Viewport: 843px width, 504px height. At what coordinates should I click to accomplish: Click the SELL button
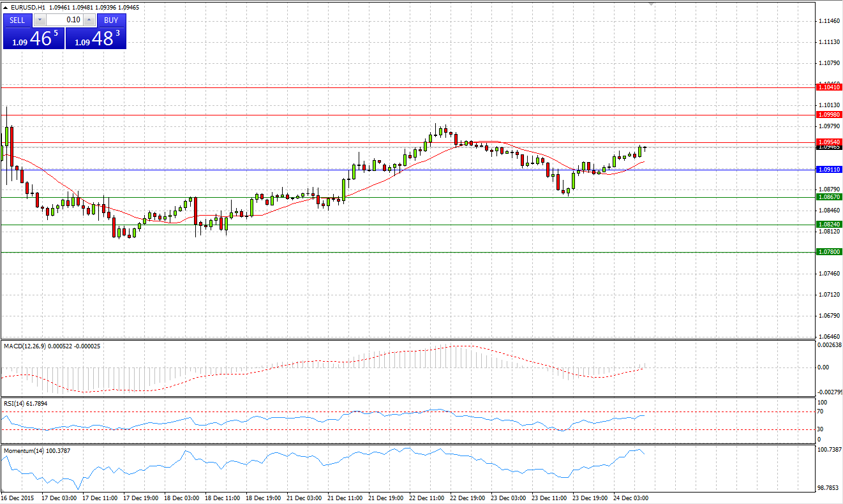click(17, 20)
